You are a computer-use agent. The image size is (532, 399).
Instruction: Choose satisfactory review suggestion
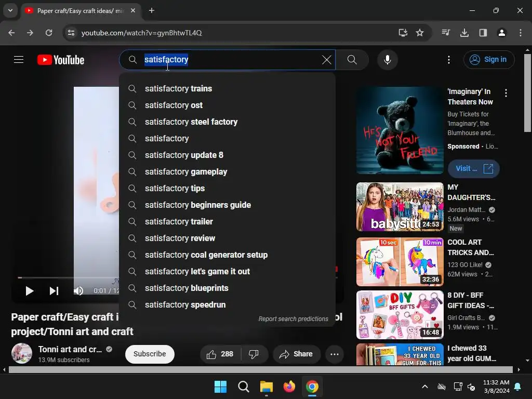tap(227, 238)
